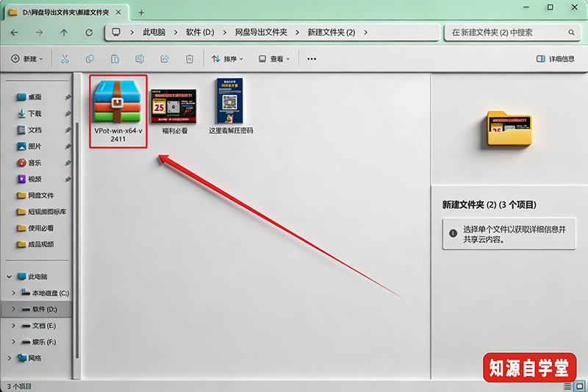Screen dimensions: 588x392
Task: Click the navigation pane scrollbar
Action: [x=77, y=240]
